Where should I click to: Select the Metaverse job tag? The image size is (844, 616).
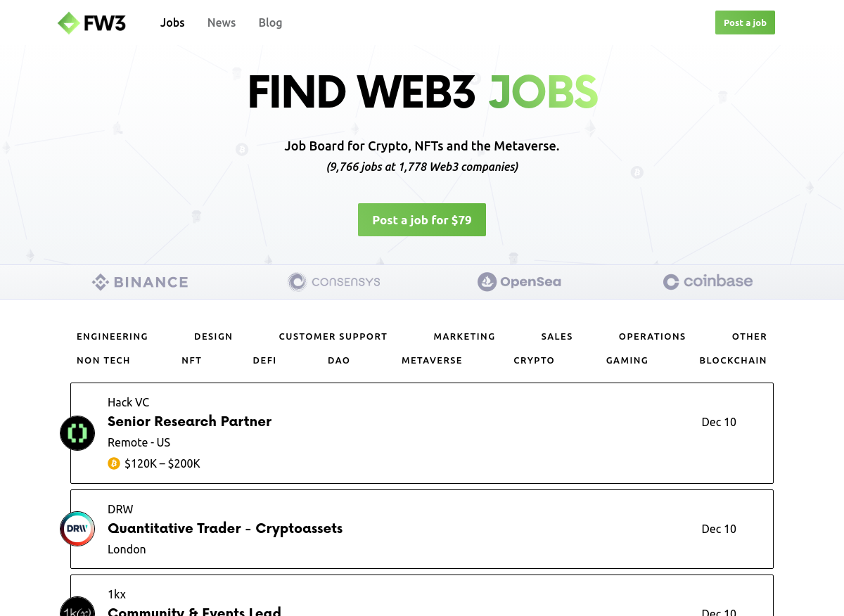[432, 361]
